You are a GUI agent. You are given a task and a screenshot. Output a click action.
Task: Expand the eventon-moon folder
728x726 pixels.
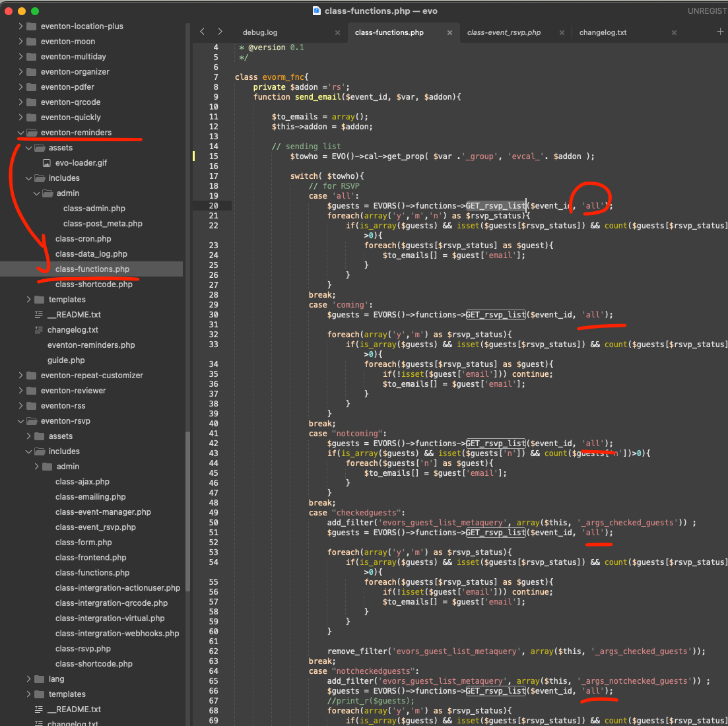[20, 42]
